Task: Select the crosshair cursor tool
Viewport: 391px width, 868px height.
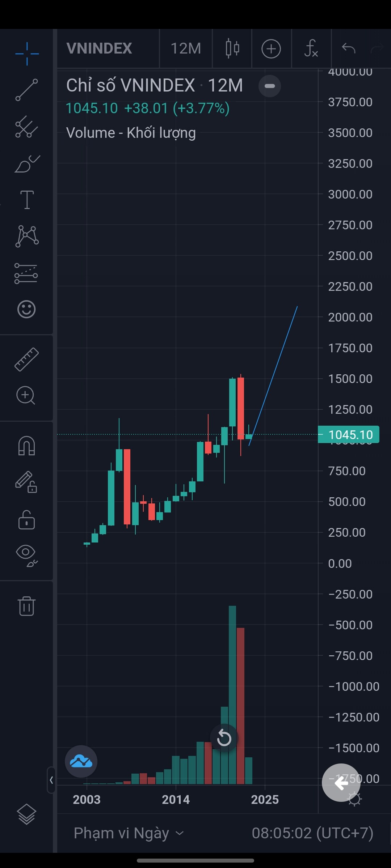Action: point(27,54)
